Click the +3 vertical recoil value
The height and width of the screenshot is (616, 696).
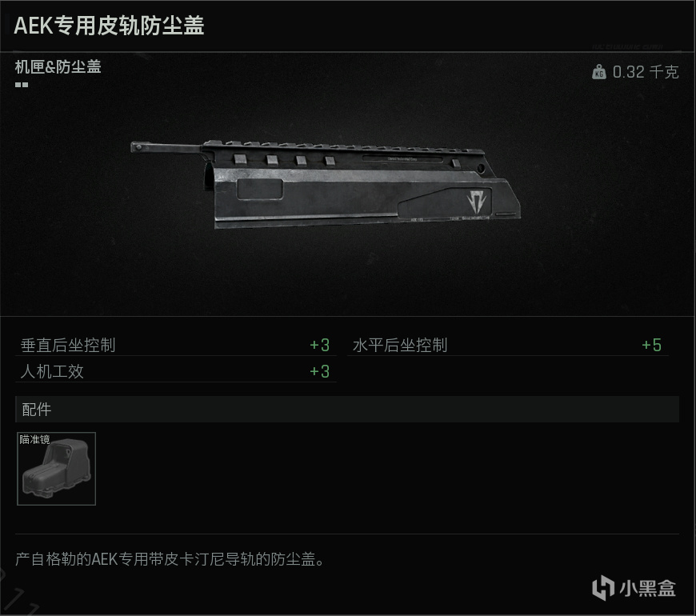(x=319, y=346)
